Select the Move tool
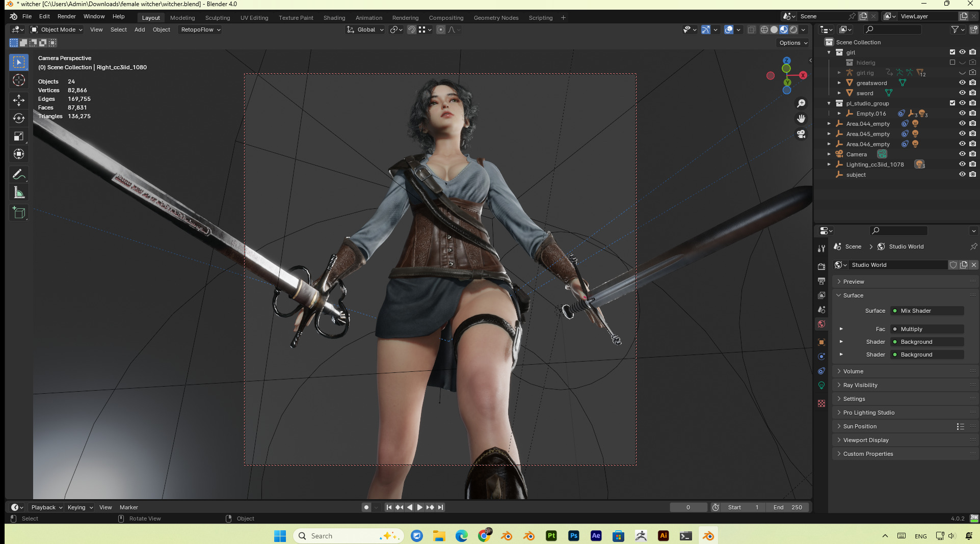980x544 pixels. pyautogui.click(x=19, y=100)
